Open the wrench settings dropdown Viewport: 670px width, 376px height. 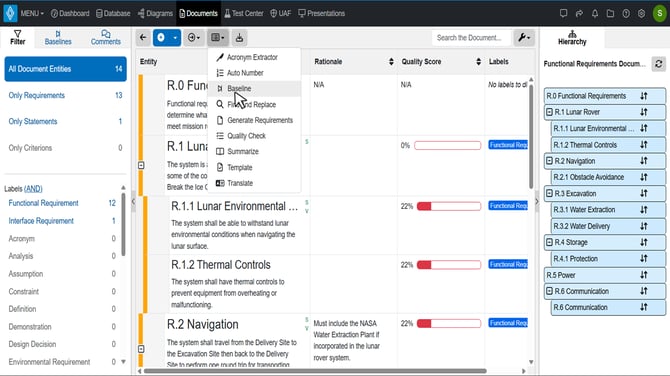coord(524,38)
